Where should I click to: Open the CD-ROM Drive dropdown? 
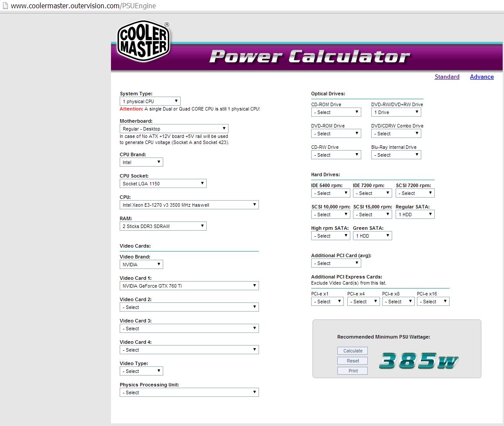pyautogui.click(x=336, y=112)
